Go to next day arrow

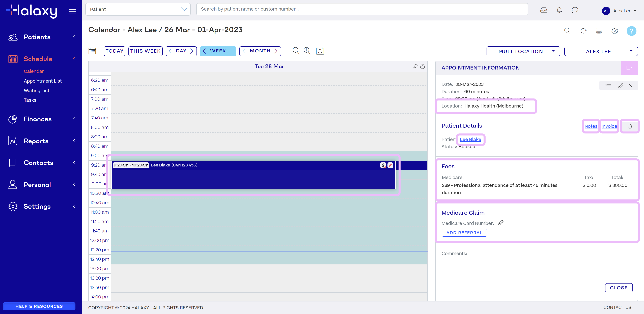coord(192,51)
